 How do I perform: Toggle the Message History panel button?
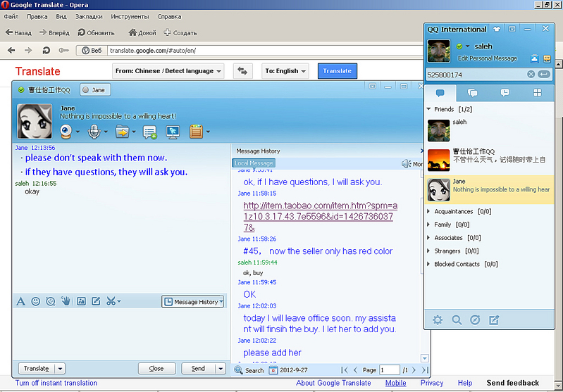tap(193, 302)
